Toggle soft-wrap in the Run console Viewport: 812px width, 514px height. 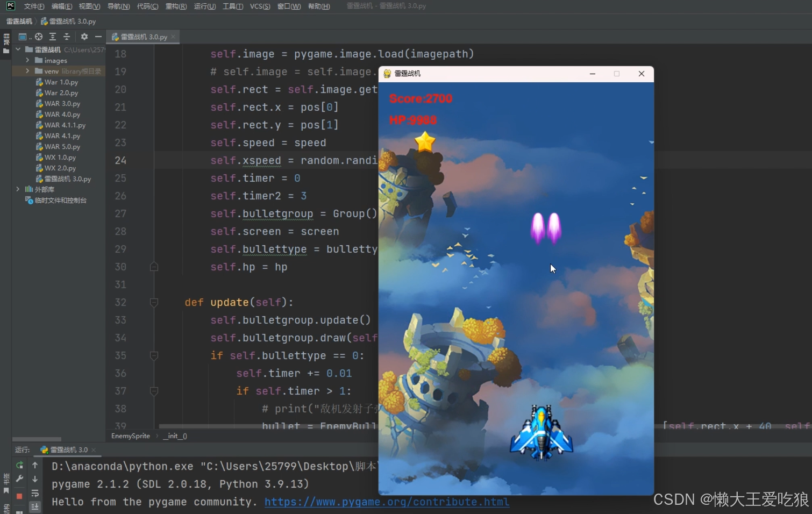point(35,493)
